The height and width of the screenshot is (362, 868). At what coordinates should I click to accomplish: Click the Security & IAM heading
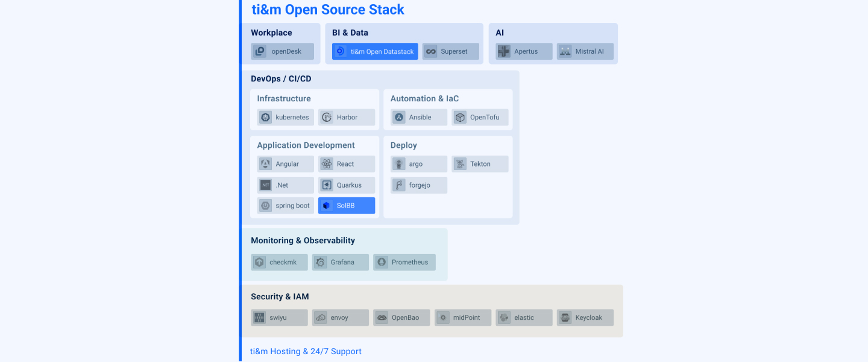(x=280, y=296)
